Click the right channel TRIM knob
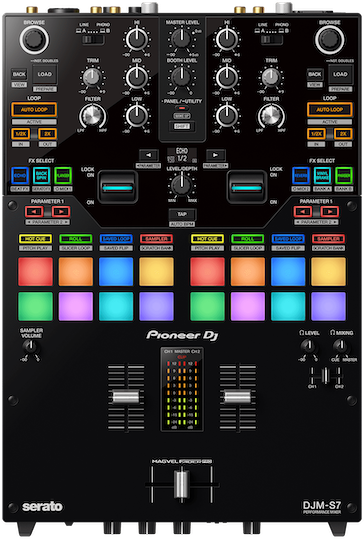The width and height of the screenshot is (364, 539). point(271,77)
